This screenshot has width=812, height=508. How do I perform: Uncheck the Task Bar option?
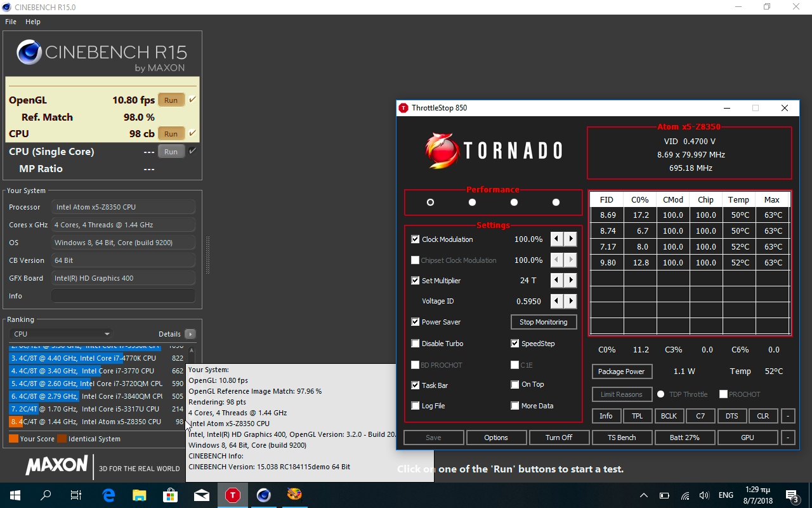tap(416, 385)
